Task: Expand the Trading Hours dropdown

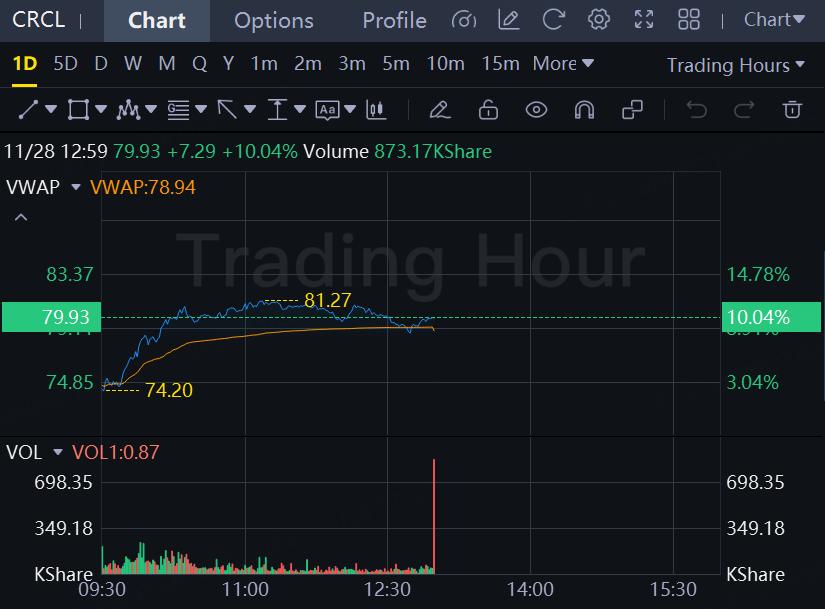Action: point(735,65)
